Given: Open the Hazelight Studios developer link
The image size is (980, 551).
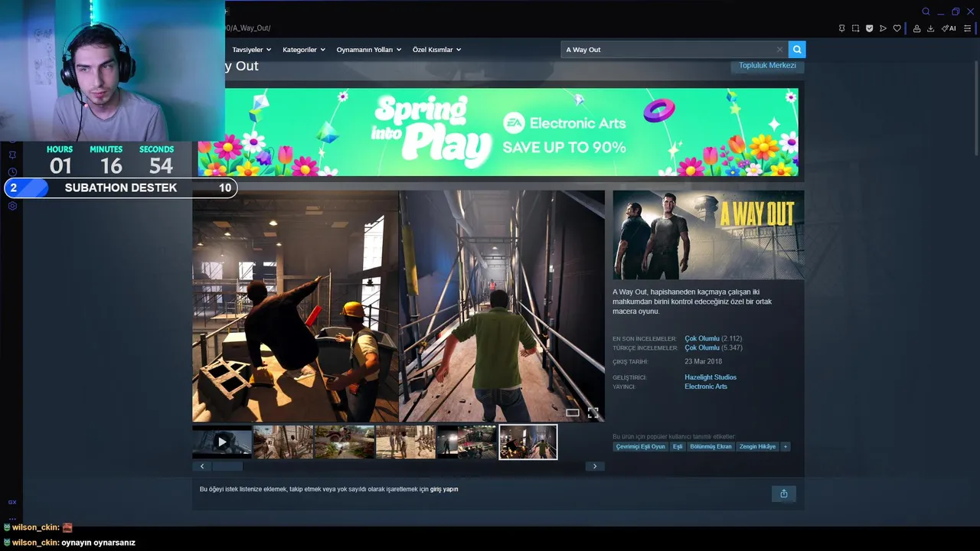Looking at the screenshot, I should [710, 377].
